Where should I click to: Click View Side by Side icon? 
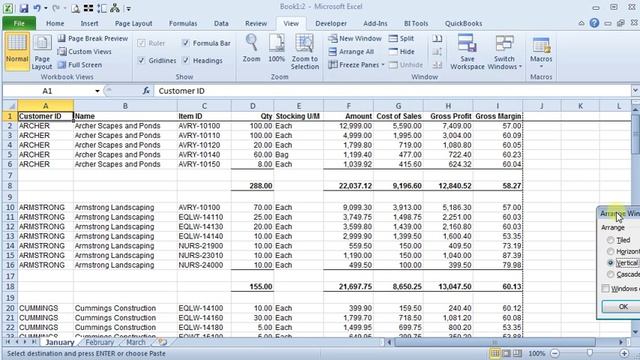(437, 38)
